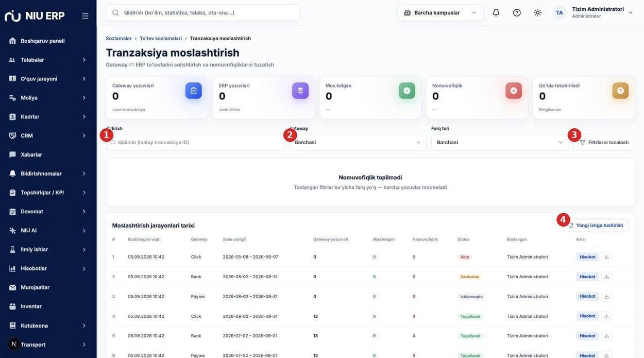The image size is (644, 358).
Task: Click the NIU AI sidebar icon
Action: point(12,230)
